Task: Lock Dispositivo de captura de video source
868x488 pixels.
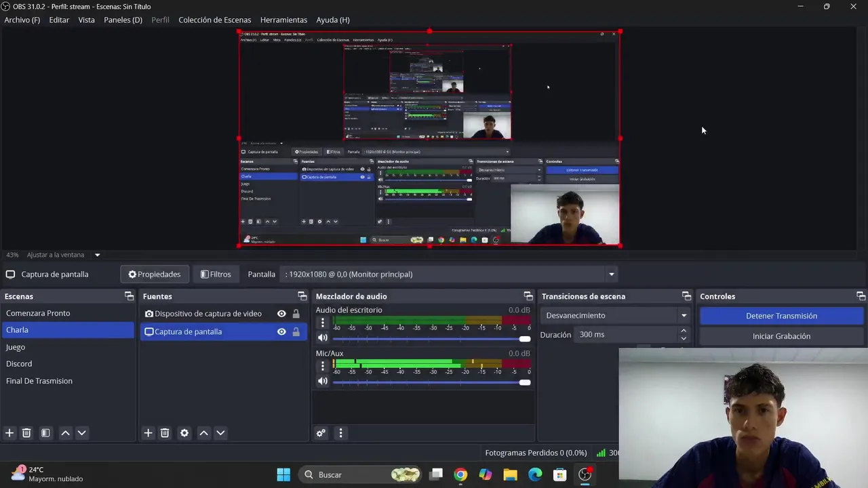Action: coord(296,314)
